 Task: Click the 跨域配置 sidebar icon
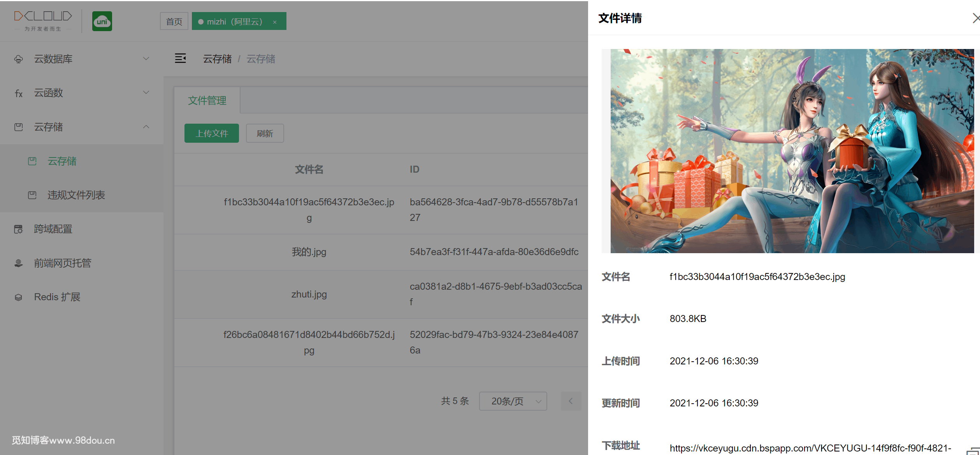pyautogui.click(x=18, y=229)
